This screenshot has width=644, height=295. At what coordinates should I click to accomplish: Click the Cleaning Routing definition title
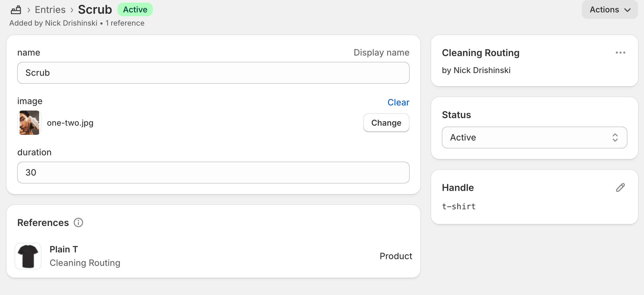click(x=480, y=53)
